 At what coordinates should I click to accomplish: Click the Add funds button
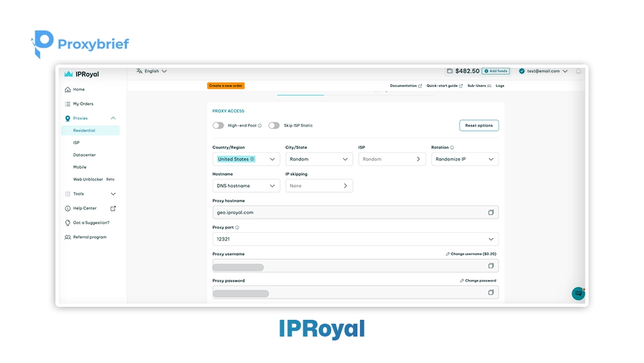tap(496, 71)
